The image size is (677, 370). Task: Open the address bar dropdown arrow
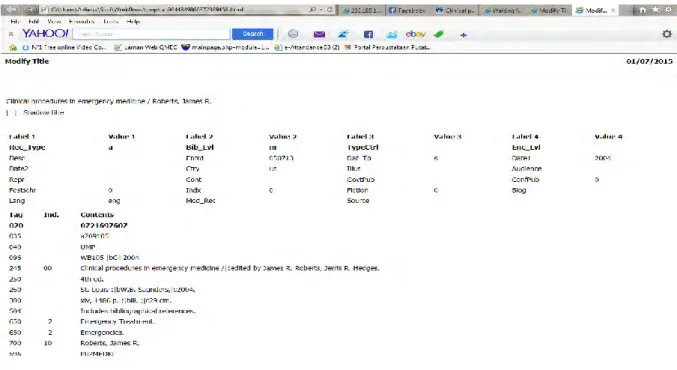tap(321, 9)
